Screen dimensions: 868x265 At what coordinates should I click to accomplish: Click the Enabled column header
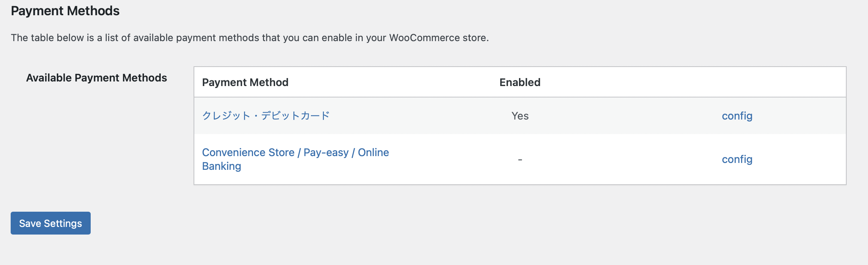(520, 82)
